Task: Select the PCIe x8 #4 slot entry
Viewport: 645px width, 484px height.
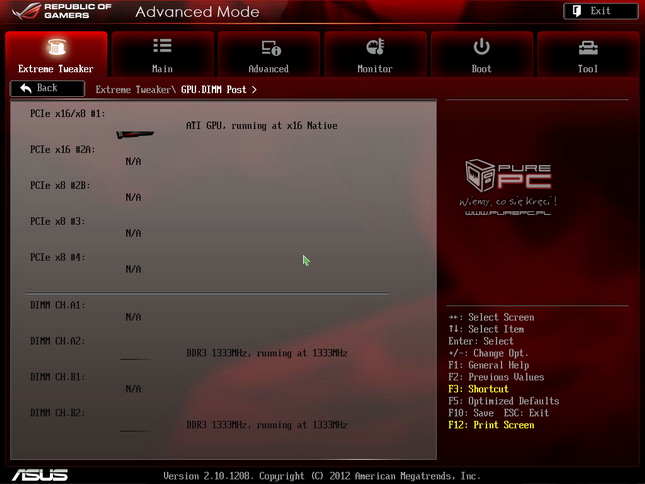Action: tap(57, 257)
